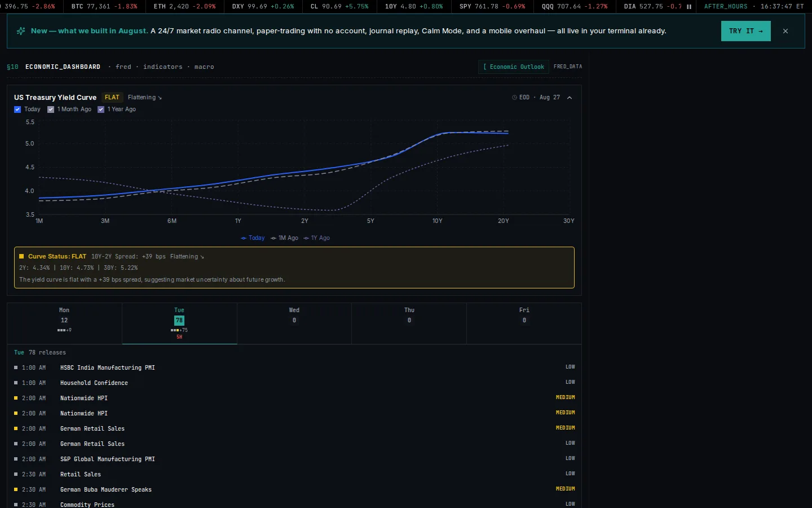Click the ECONOMIC_DASHBOARD section title

[63, 67]
